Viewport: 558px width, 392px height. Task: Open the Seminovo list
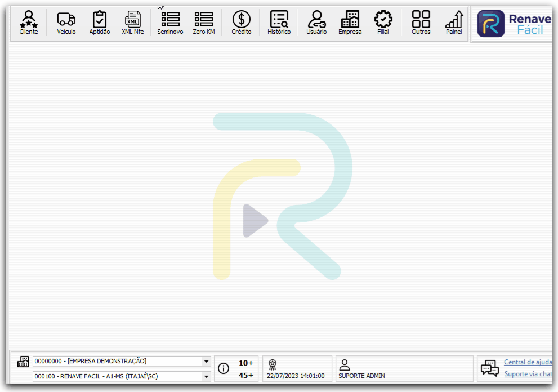tap(170, 23)
